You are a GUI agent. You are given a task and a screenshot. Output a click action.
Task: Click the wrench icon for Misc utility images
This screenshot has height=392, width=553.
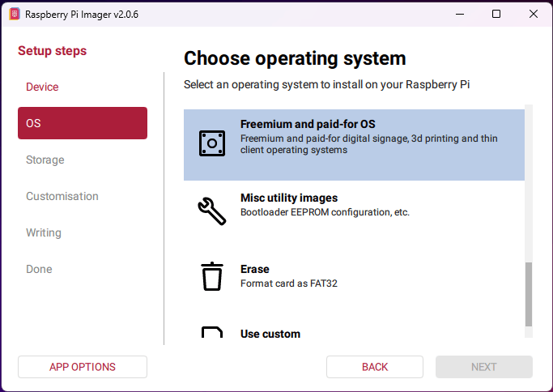point(211,211)
